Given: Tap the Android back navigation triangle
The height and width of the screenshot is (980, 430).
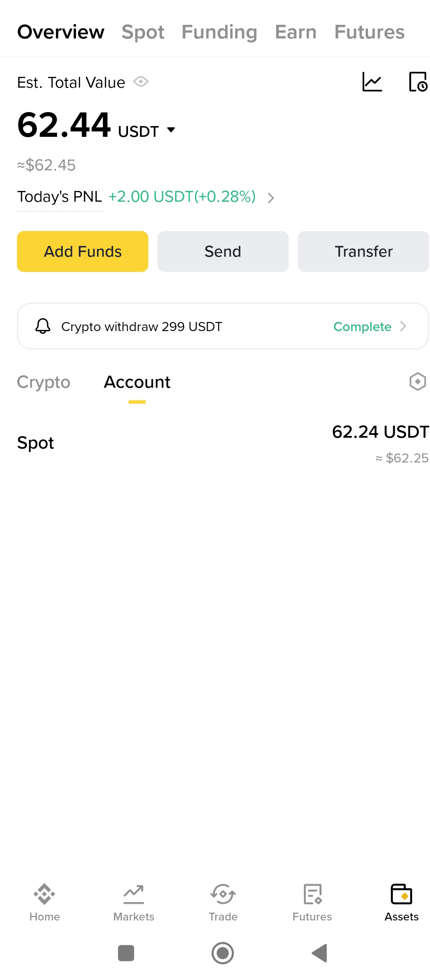Looking at the screenshot, I should point(320,953).
